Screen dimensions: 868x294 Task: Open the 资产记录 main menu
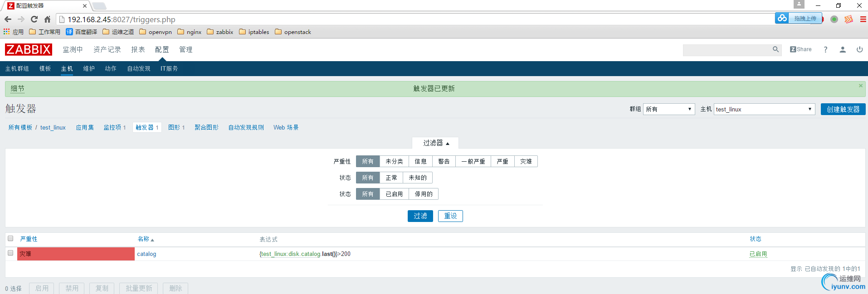click(107, 49)
